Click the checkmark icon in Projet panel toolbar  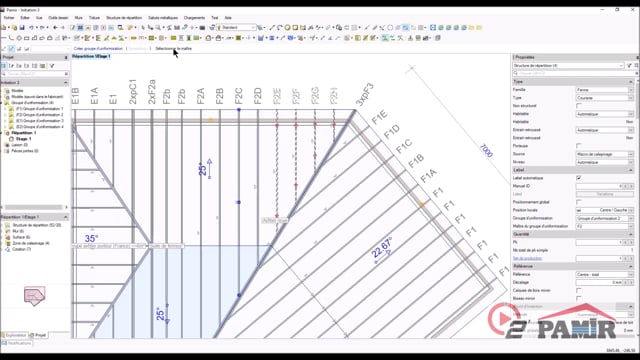(x=52, y=66)
